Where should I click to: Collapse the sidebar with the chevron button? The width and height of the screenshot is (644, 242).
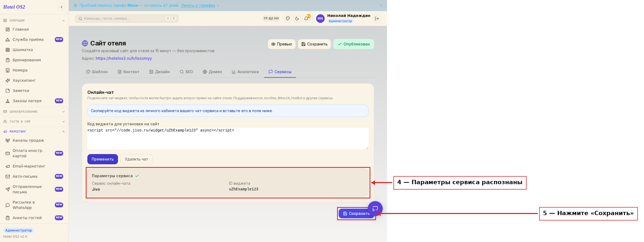point(62,7)
